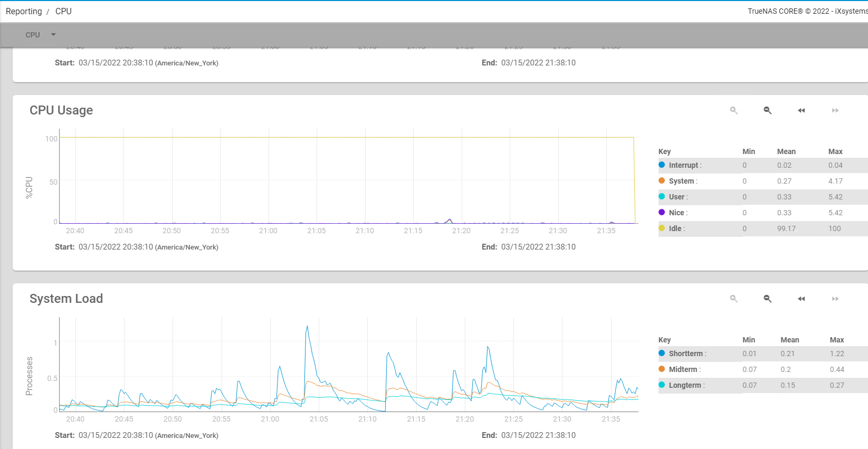Screen dimensions: 868x449
Task: Select the System legend label
Action: click(x=683, y=181)
